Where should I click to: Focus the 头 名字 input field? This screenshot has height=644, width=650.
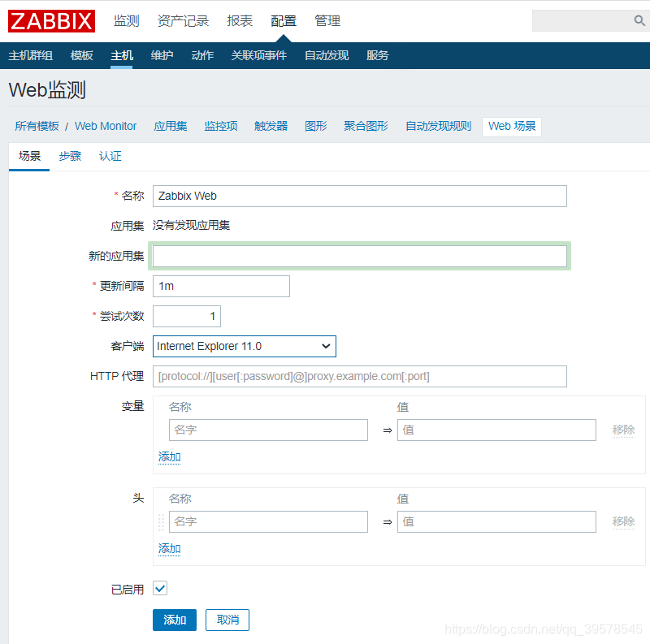(x=268, y=521)
